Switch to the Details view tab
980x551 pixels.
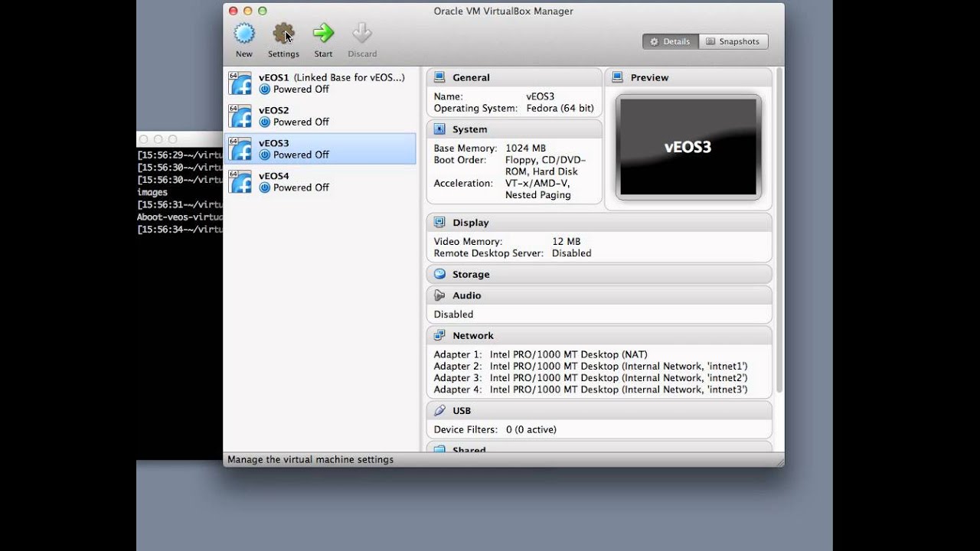tap(671, 41)
